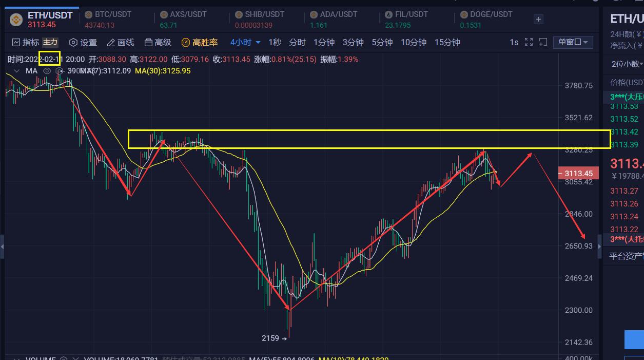Click the blue button at right panel bottom

click(x=634, y=340)
